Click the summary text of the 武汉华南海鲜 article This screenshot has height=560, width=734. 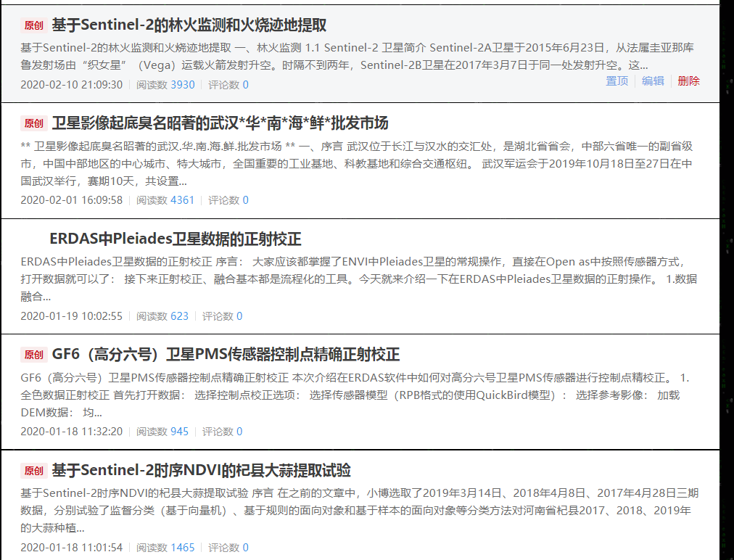point(357,163)
